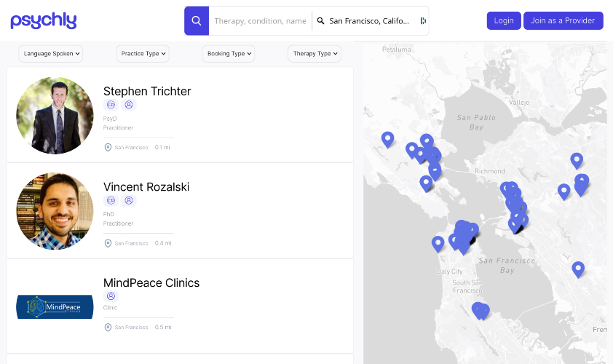Open the Language Spoken filter dropdown
Viewport: 613px width, 364px height.
tap(51, 54)
